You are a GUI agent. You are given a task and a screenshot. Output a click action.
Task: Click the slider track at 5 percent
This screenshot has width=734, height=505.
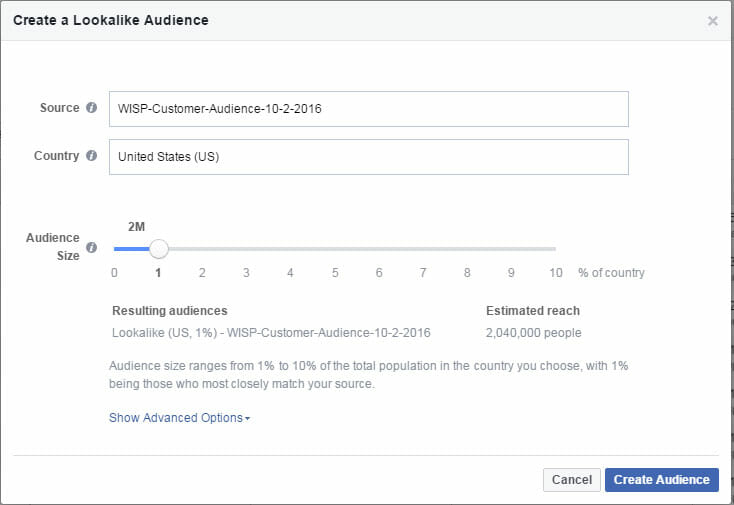(x=335, y=249)
